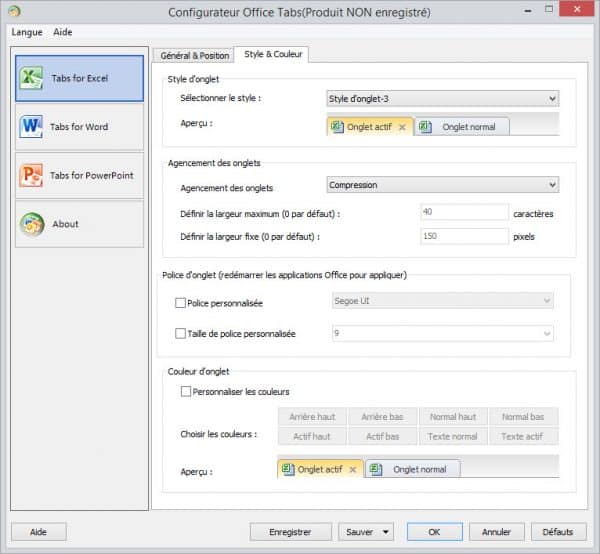Open the Sauver button dropdown arrow

[386, 532]
